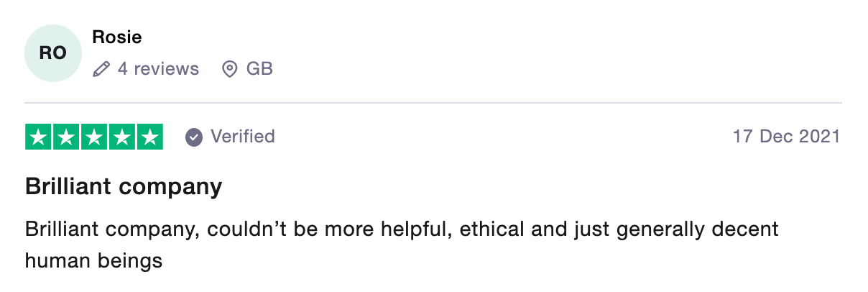
Task: Select the '4 reviews' count text
Action: (x=158, y=69)
